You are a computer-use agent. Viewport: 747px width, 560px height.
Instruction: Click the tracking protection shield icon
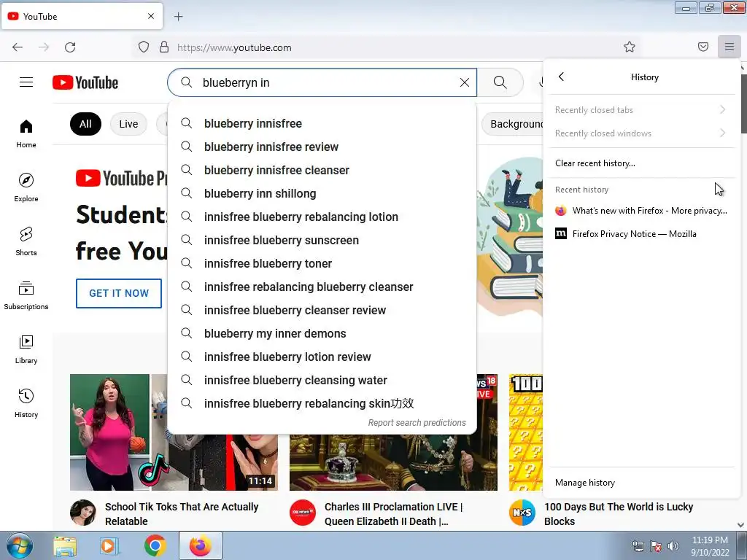coord(144,47)
